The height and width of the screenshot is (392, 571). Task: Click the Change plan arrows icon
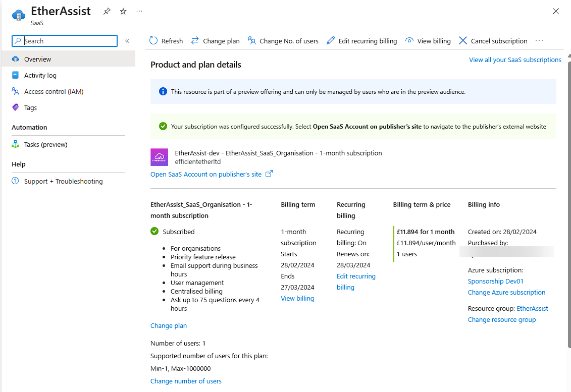point(195,40)
